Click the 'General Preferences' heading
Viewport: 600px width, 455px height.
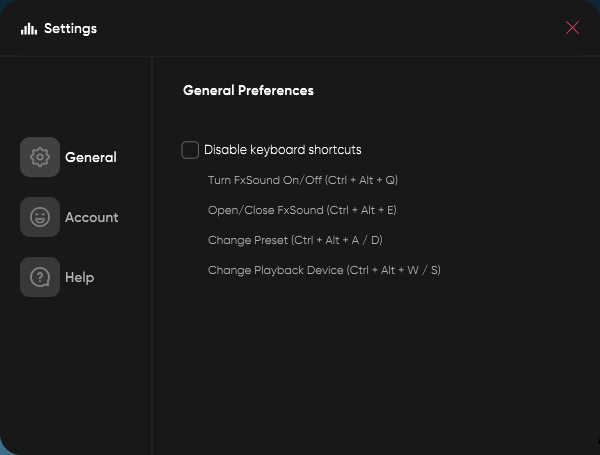coord(248,90)
